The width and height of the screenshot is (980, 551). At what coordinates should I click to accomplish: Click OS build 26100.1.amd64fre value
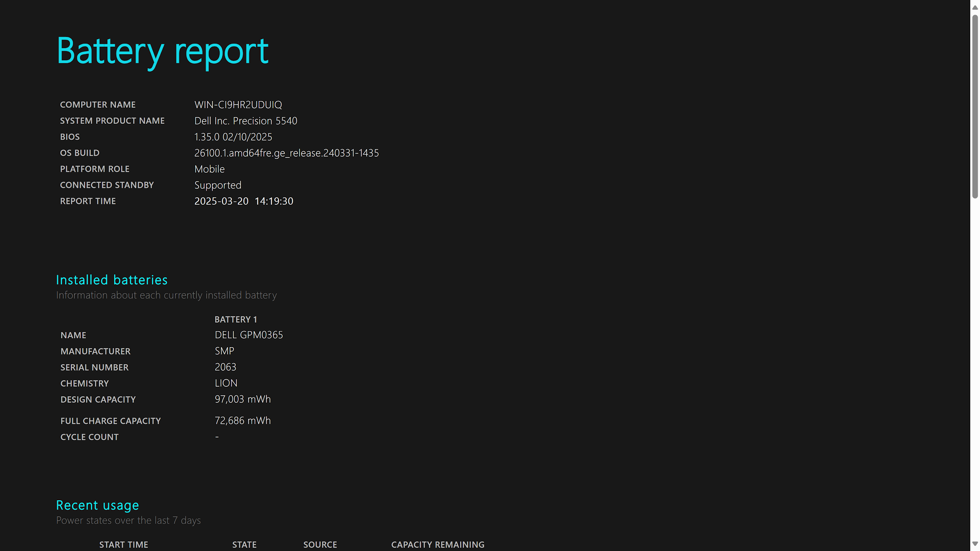286,153
